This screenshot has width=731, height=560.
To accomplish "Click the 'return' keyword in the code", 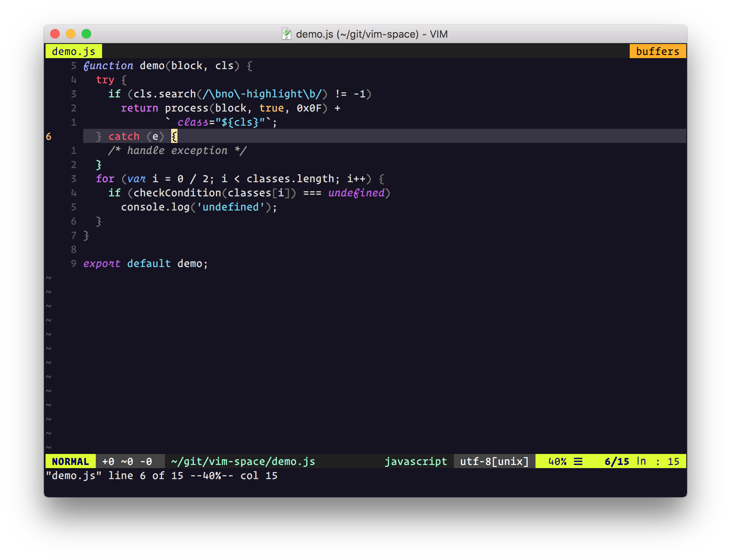I will tap(139, 108).
